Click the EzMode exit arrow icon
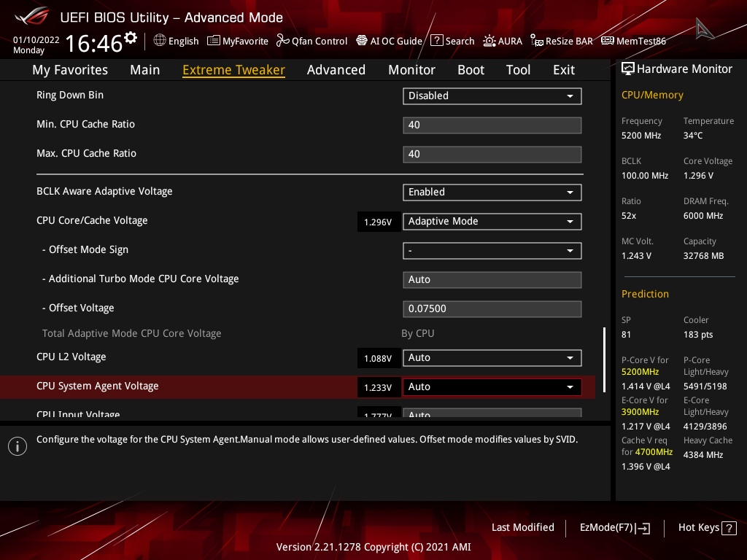This screenshot has height=560, width=747. click(643, 528)
